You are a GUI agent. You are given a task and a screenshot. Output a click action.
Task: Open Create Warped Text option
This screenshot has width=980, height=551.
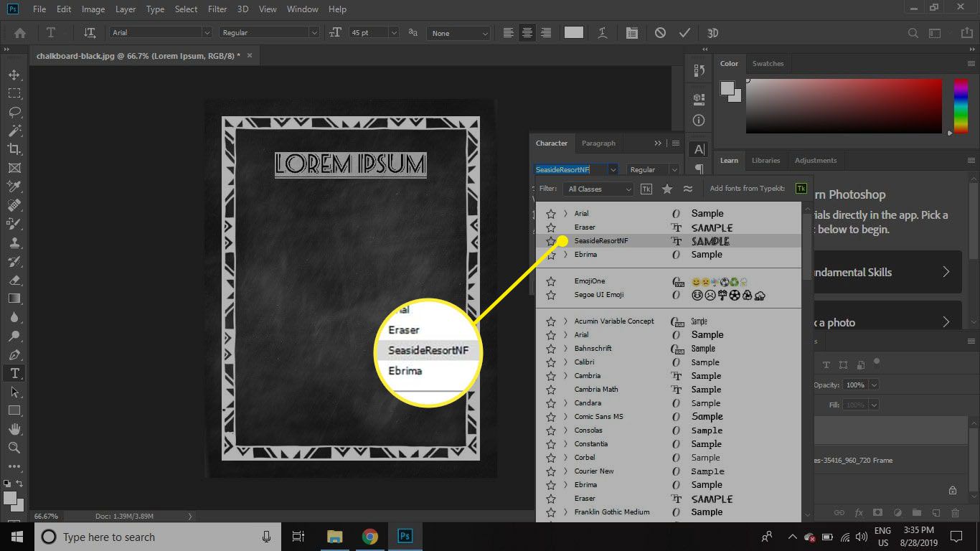pyautogui.click(x=603, y=33)
